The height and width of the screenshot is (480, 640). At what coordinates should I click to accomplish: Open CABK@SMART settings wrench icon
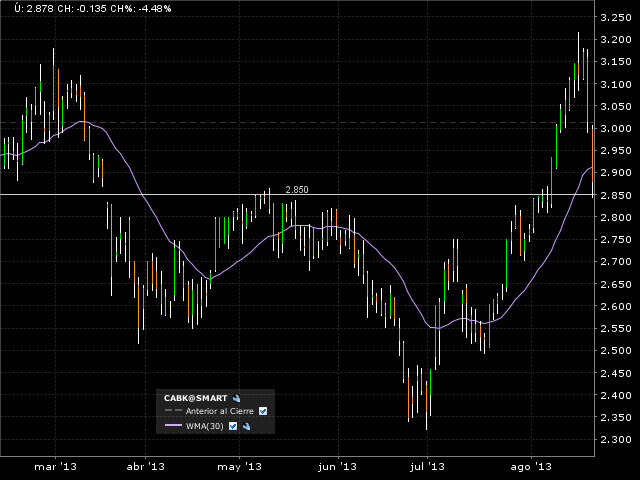pyautogui.click(x=236, y=398)
